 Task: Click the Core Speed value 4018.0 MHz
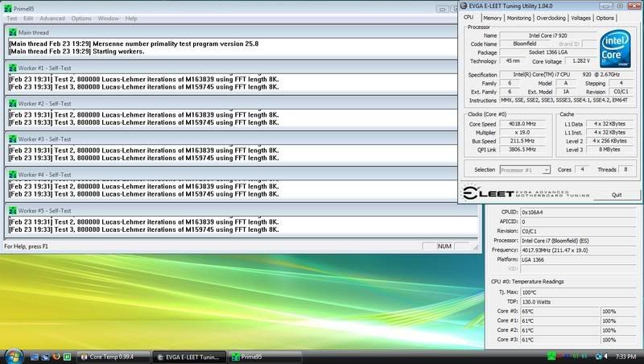click(x=522, y=124)
